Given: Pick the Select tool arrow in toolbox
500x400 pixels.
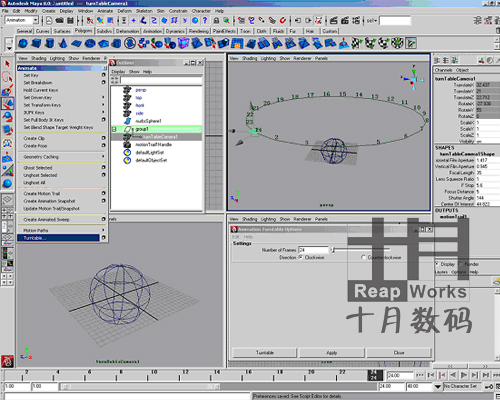Looking at the screenshot, I should click(x=7, y=63).
